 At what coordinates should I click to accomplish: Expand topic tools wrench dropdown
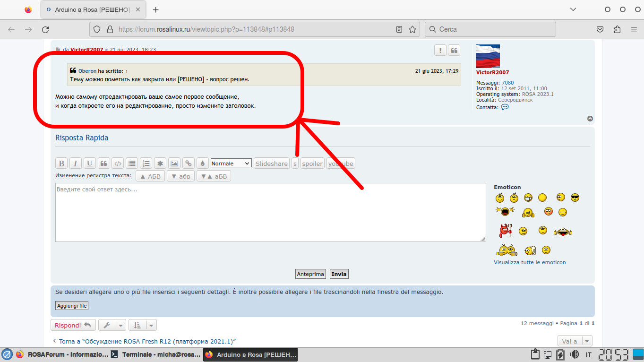click(112, 325)
